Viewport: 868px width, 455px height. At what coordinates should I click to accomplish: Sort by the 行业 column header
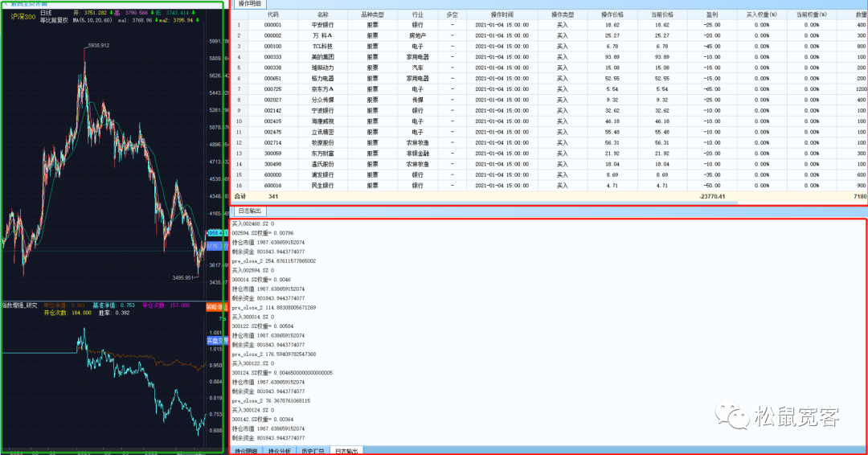click(418, 15)
